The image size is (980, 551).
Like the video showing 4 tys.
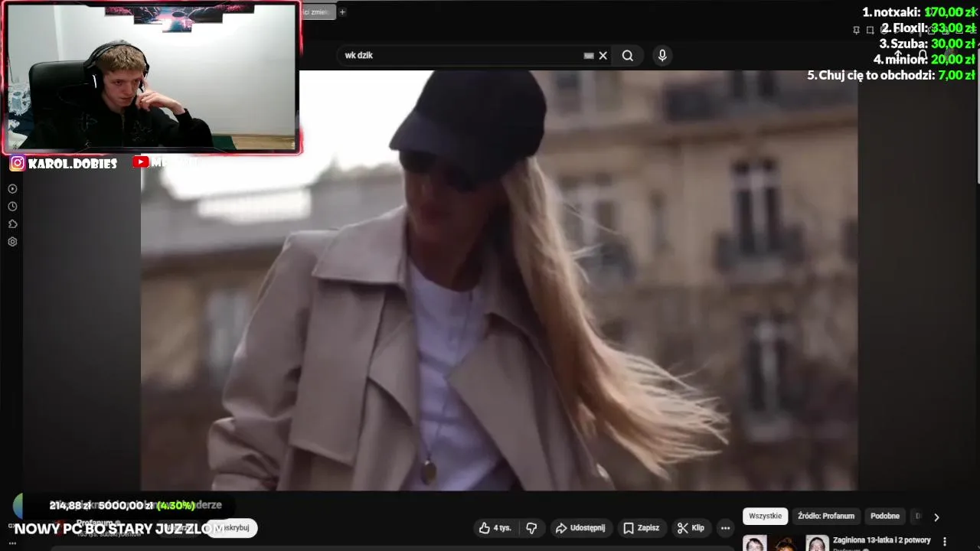pyautogui.click(x=495, y=528)
